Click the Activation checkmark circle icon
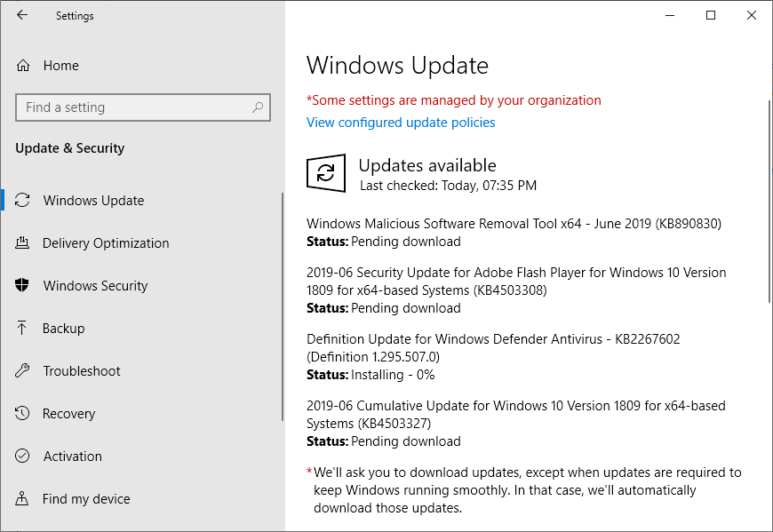This screenshot has width=773, height=532. (x=22, y=456)
